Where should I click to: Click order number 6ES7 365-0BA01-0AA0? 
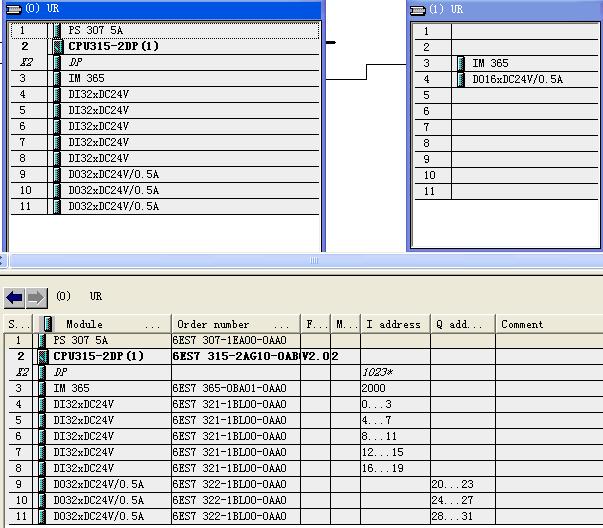point(230,388)
